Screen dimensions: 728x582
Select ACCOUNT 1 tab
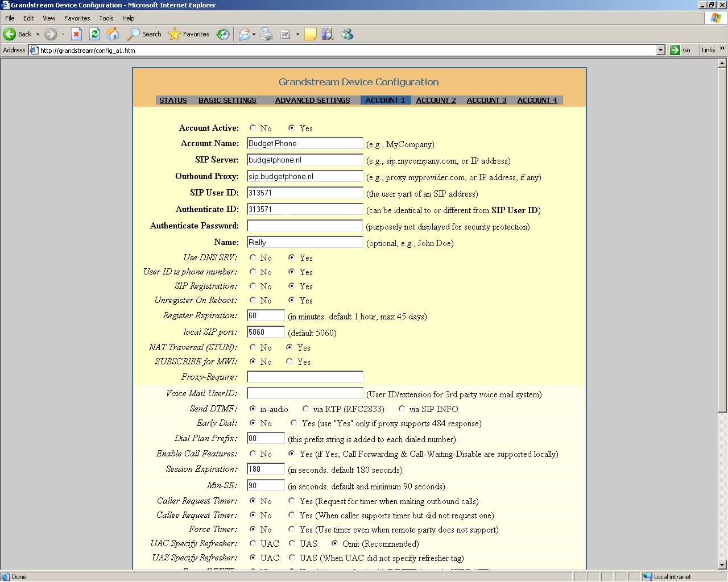[x=386, y=100]
